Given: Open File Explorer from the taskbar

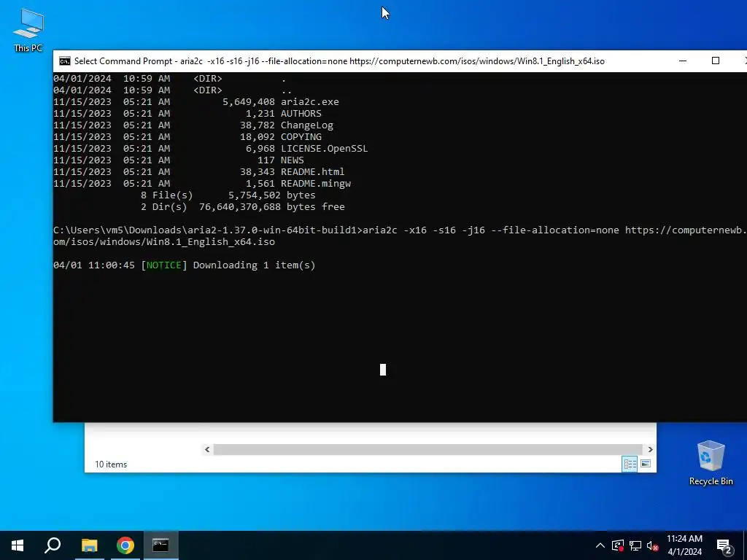Looking at the screenshot, I should 89,545.
